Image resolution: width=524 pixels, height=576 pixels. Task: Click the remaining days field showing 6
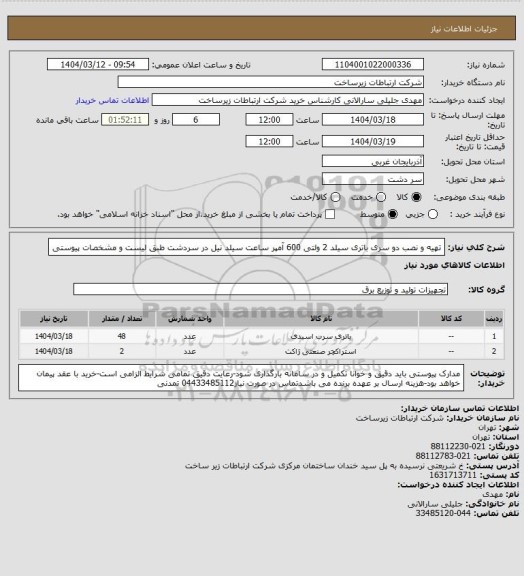(196, 120)
